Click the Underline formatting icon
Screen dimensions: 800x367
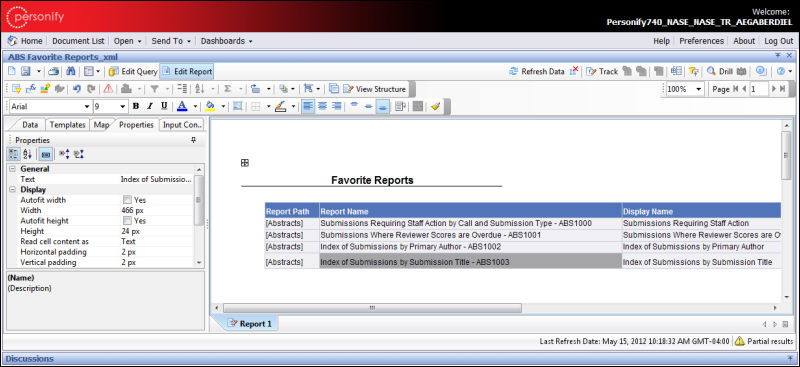coord(164,106)
